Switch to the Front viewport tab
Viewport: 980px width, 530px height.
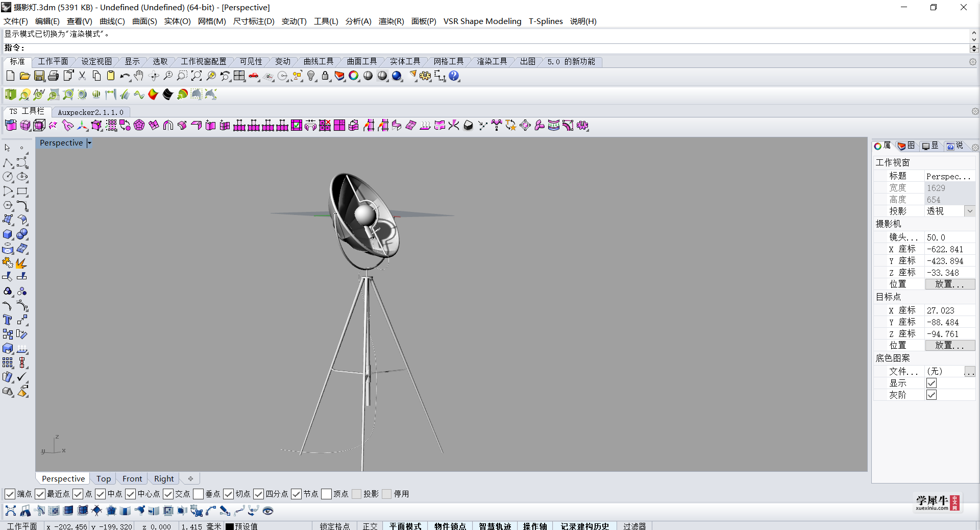(132, 478)
